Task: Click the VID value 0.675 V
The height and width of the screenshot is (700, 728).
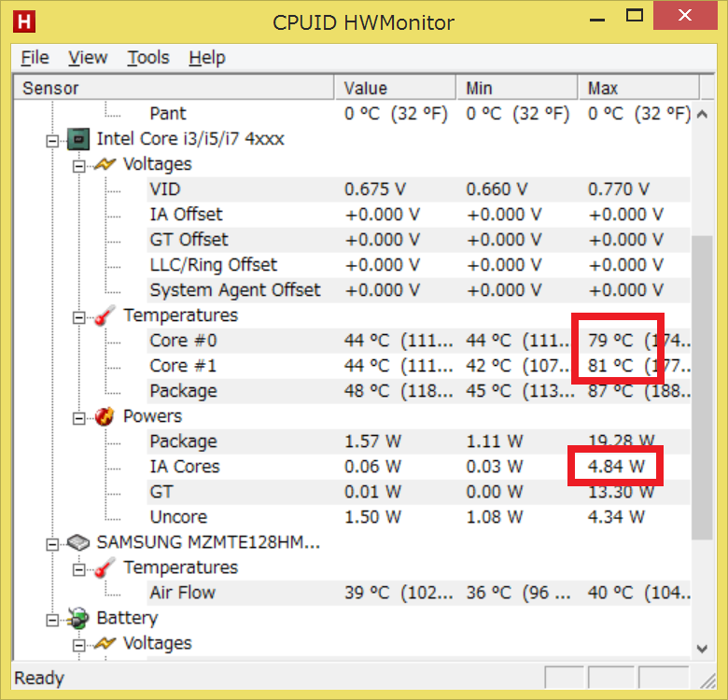Action: [375, 189]
